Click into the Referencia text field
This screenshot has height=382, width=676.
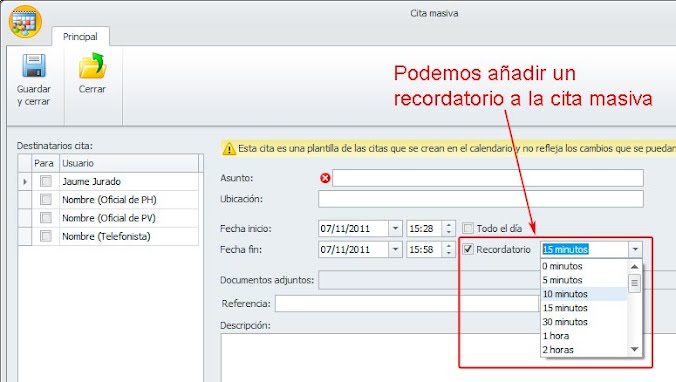[407, 304]
